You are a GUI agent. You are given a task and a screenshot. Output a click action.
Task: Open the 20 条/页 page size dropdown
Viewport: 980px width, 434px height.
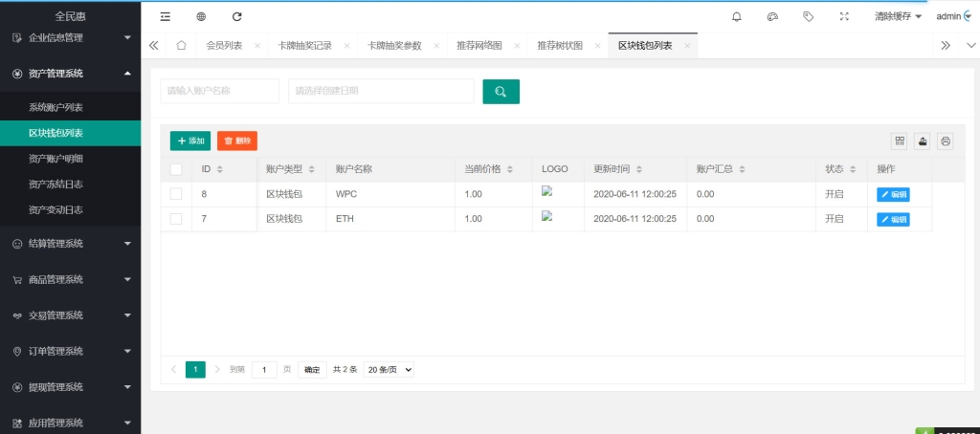point(389,369)
